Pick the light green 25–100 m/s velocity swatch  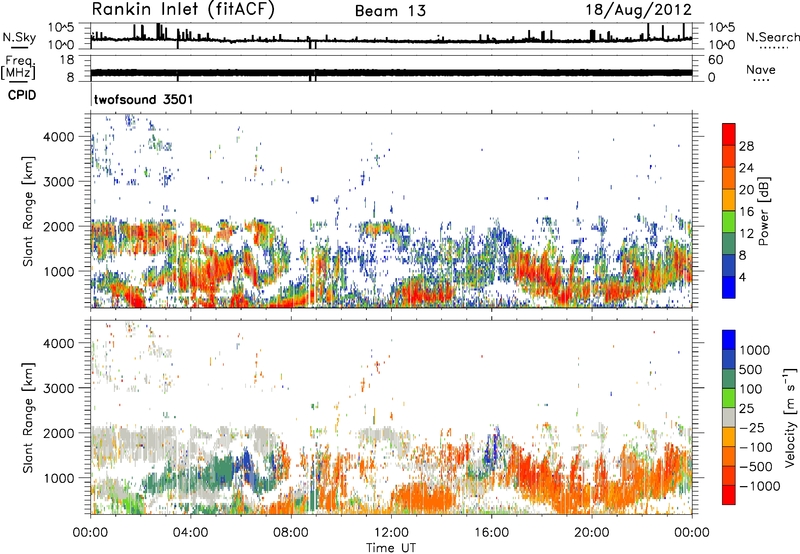(729, 398)
